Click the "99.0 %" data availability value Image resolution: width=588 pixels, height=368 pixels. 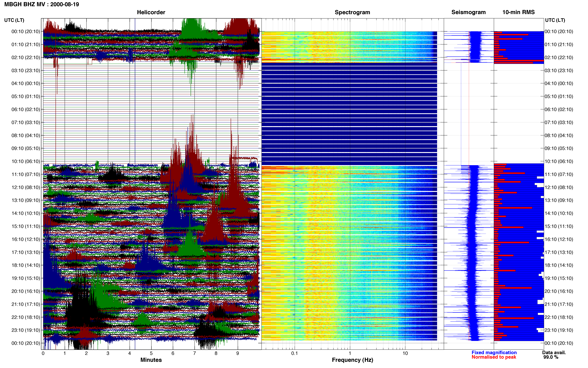click(551, 357)
